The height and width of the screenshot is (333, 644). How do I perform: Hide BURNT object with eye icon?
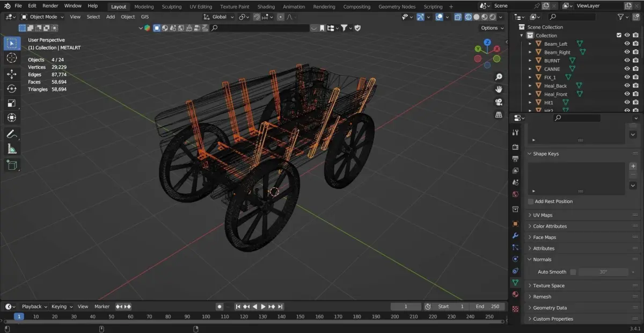[x=627, y=61]
